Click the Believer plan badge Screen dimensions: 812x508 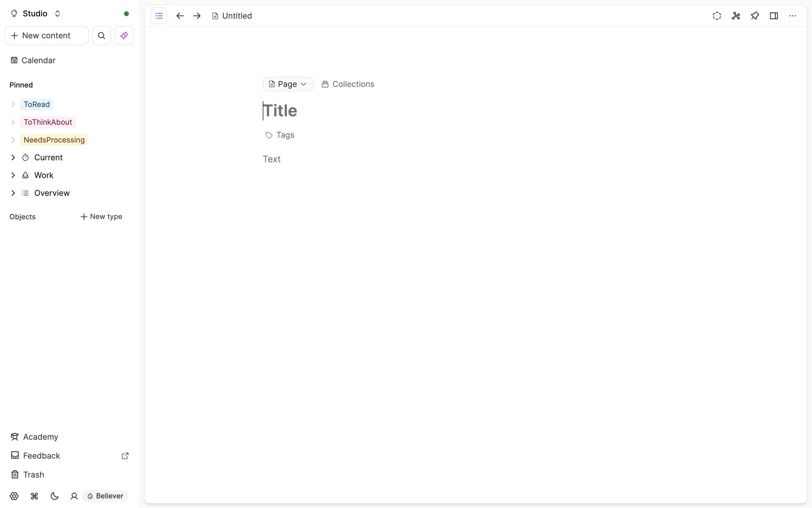(105, 496)
